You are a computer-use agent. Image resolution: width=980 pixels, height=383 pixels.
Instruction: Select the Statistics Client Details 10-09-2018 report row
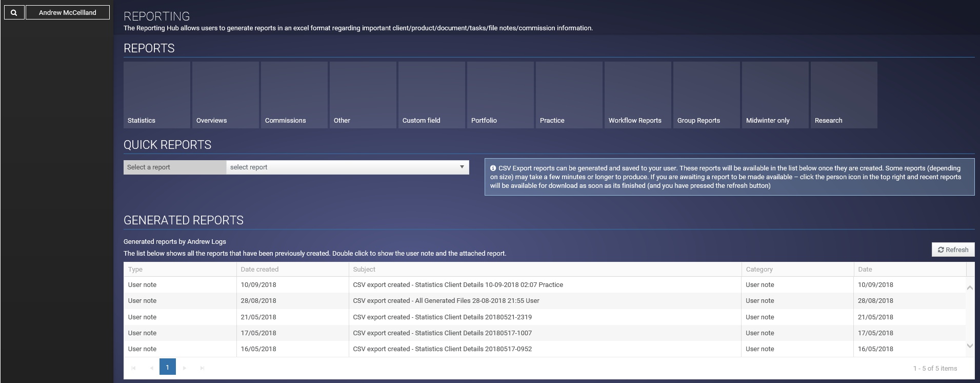click(545, 284)
